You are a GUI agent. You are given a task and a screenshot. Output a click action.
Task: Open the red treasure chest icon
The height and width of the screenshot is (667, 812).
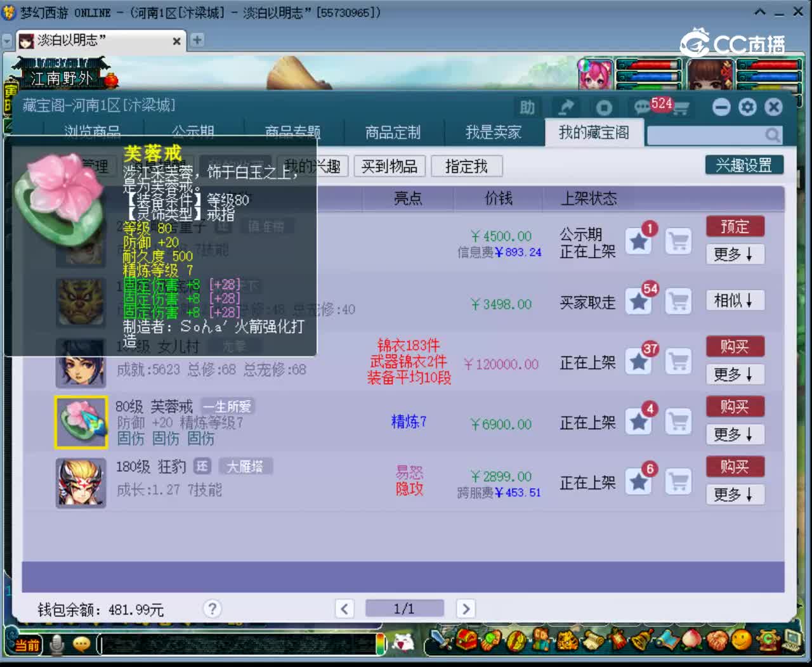[466, 639]
